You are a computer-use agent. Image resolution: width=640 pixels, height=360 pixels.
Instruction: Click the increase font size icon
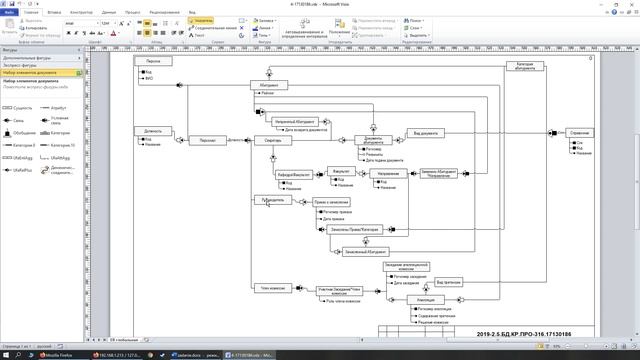(x=121, y=24)
